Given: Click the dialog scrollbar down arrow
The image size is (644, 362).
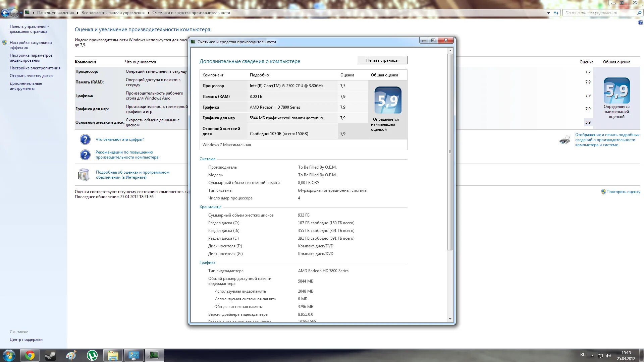Looking at the screenshot, I should click(450, 319).
